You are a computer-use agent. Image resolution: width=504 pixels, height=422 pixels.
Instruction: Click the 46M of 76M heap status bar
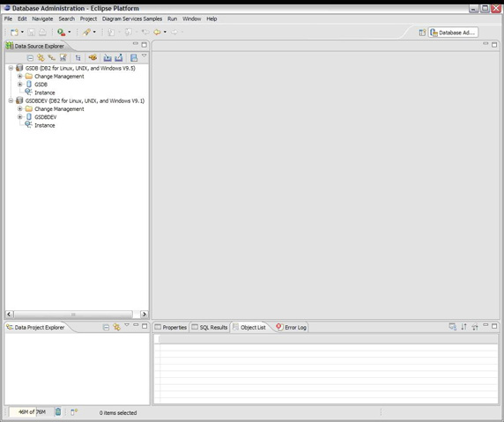[31, 411]
